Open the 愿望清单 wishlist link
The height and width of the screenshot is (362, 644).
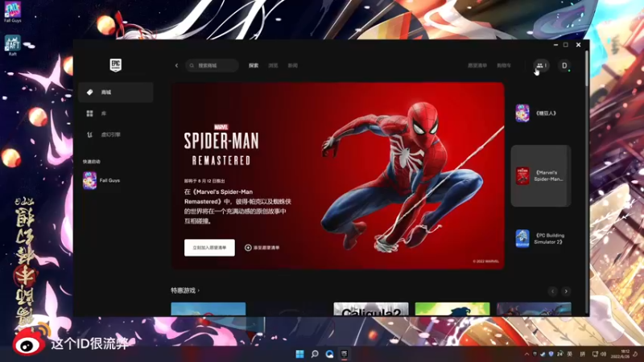pos(477,66)
